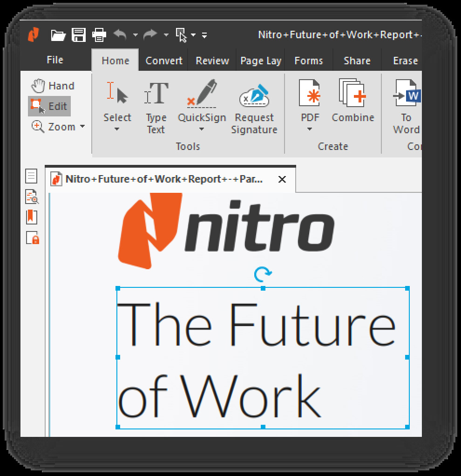The height and width of the screenshot is (476, 461).
Task: Redo the last undone action
Action: point(150,34)
